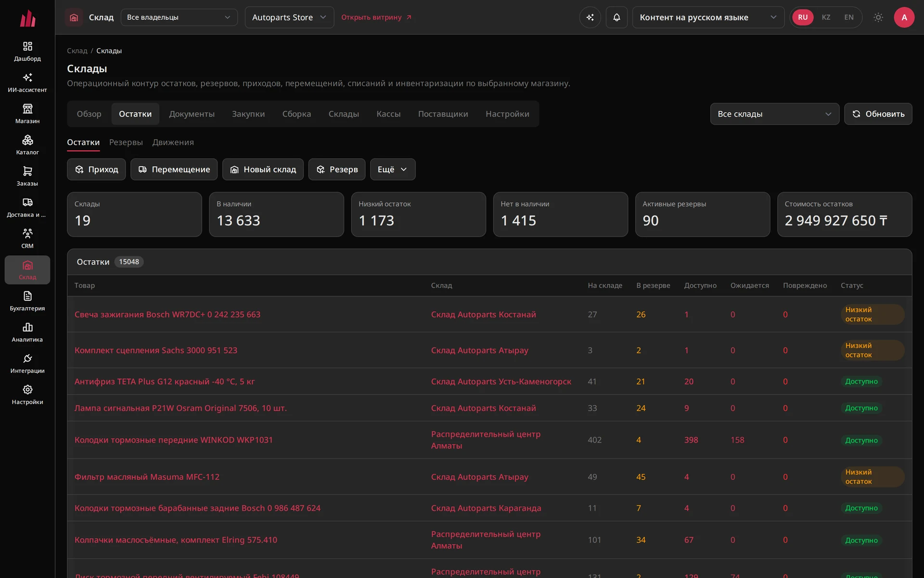The height and width of the screenshot is (578, 924).
Task: Click the Склад breadcrumb link
Action: [77, 51]
